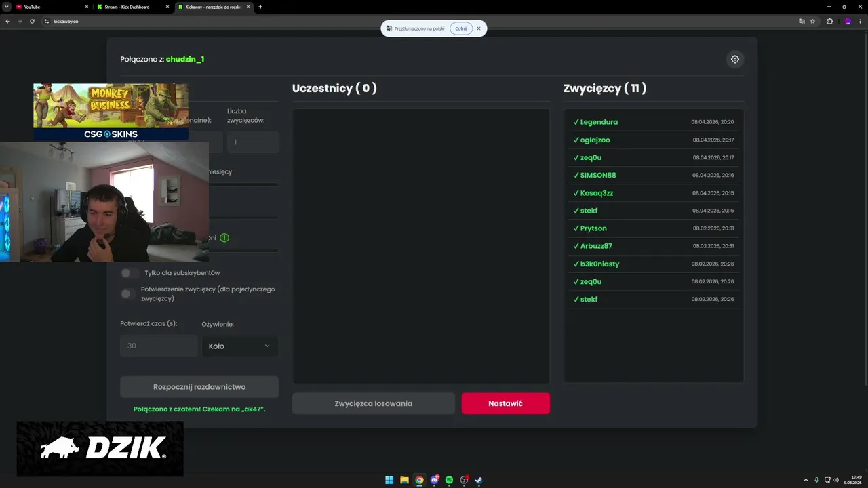Open the browser extensions puzzle icon
Viewport: 868px width, 488px height.
pyautogui.click(x=829, y=21)
